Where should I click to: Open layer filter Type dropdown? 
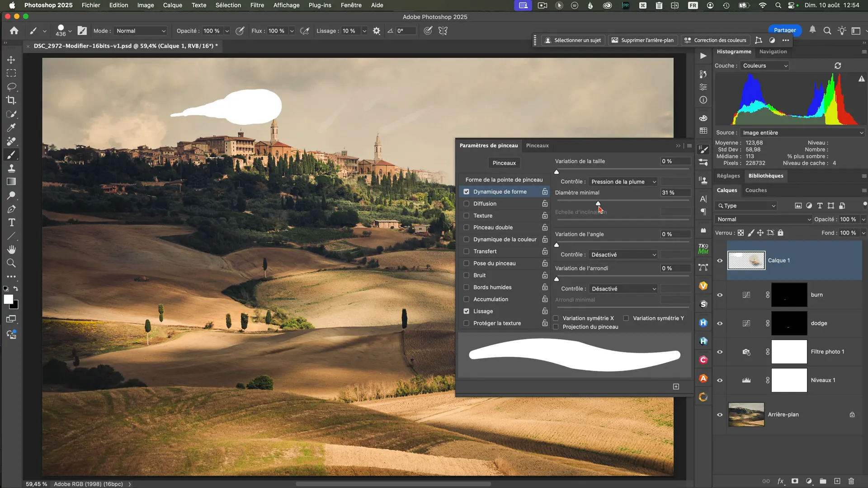[746, 206]
